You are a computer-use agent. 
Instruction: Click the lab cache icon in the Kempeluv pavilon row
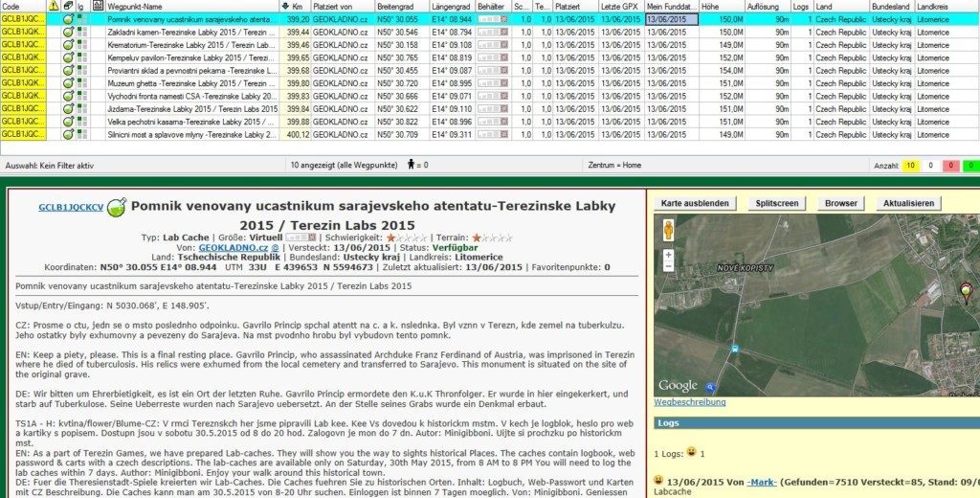[68, 57]
